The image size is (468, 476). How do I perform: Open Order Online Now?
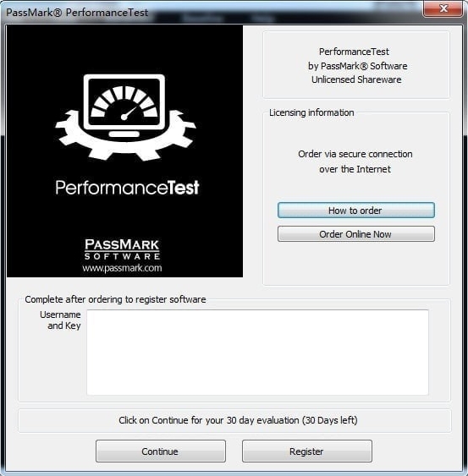[x=355, y=234]
